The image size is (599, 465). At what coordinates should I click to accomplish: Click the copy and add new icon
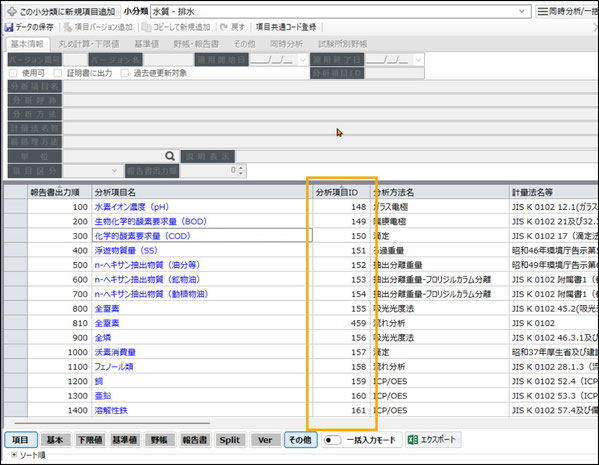(146, 27)
